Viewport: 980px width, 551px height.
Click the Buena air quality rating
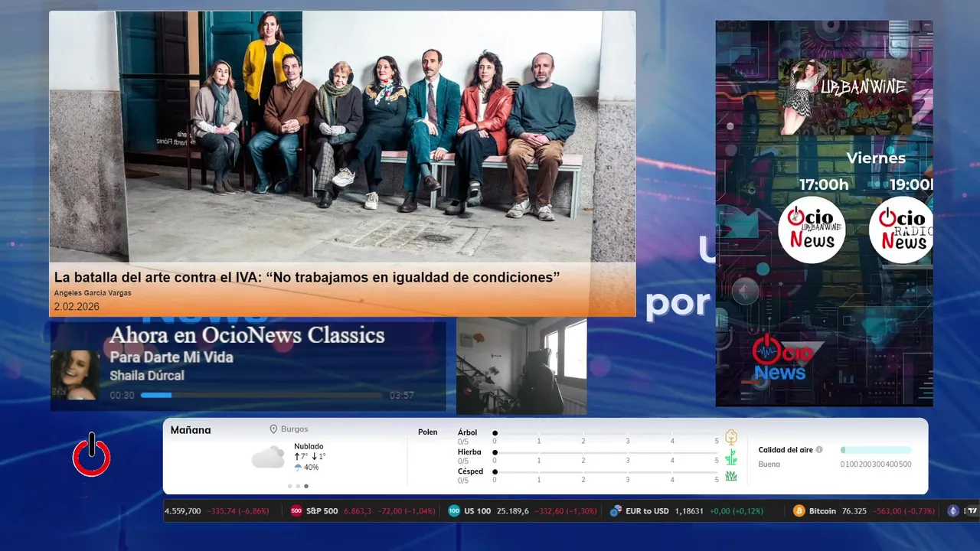769,465
